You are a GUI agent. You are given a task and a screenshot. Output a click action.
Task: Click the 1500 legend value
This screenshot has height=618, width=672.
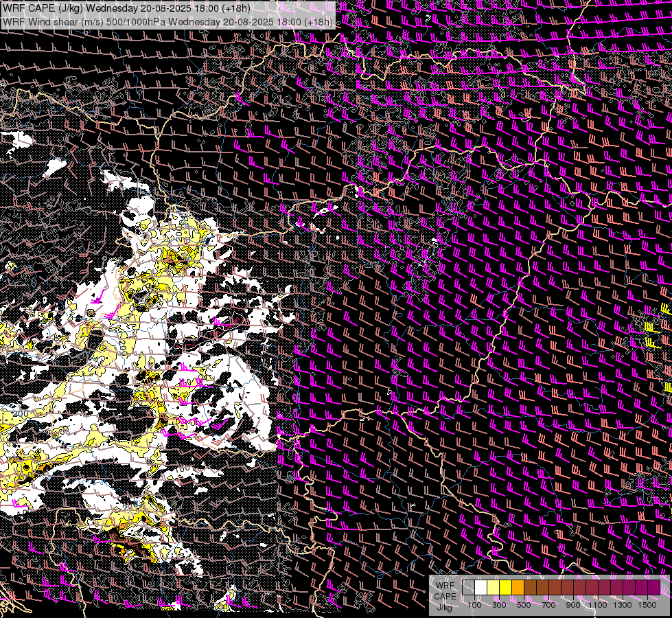647,605
